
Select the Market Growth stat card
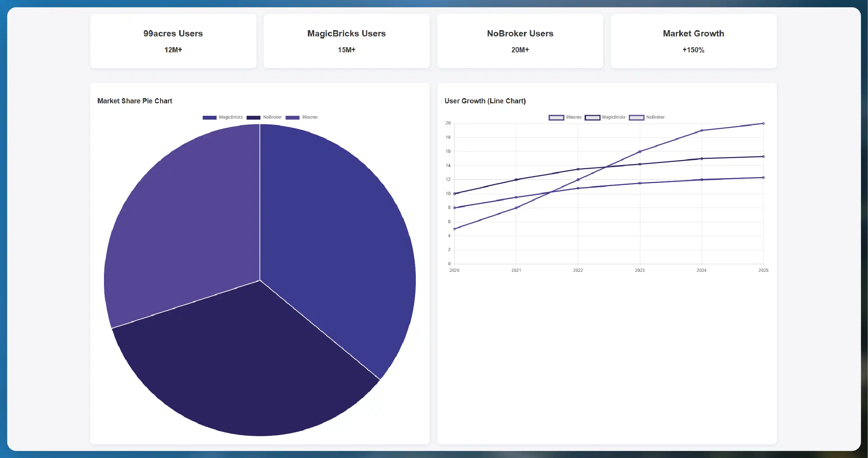693,41
